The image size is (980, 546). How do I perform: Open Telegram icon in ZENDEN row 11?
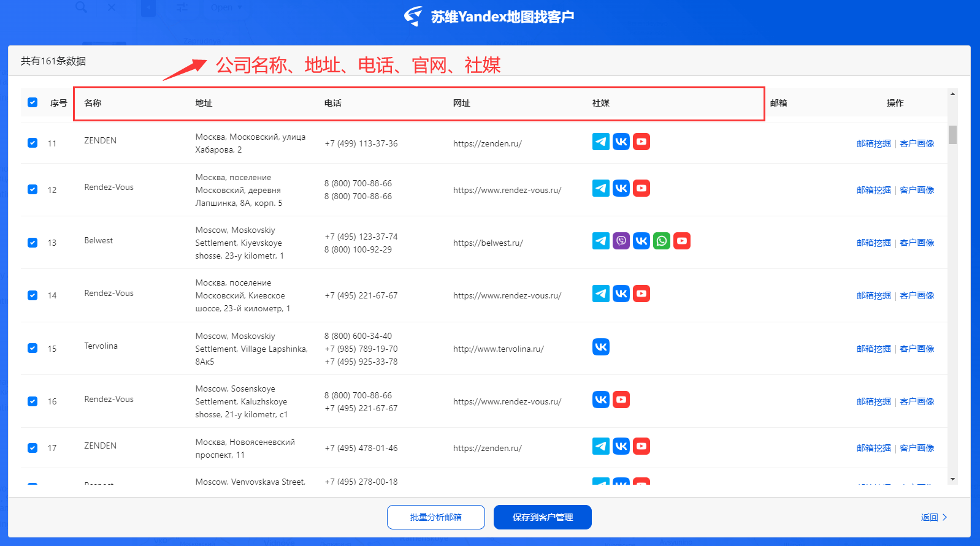click(601, 142)
